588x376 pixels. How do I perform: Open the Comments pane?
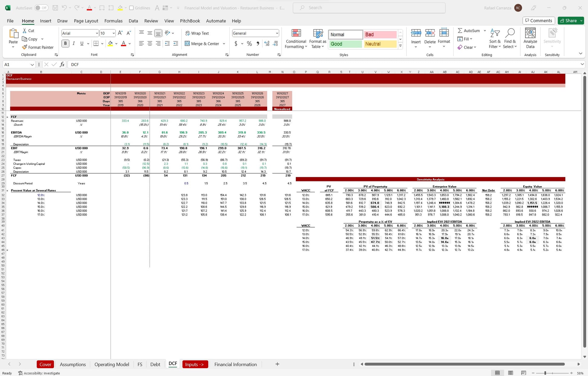(538, 21)
